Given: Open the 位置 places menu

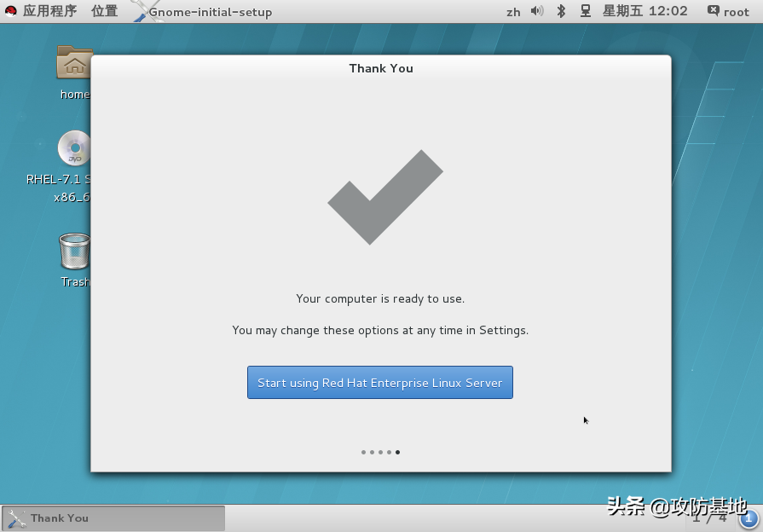Looking at the screenshot, I should pyautogui.click(x=105, y=11).
